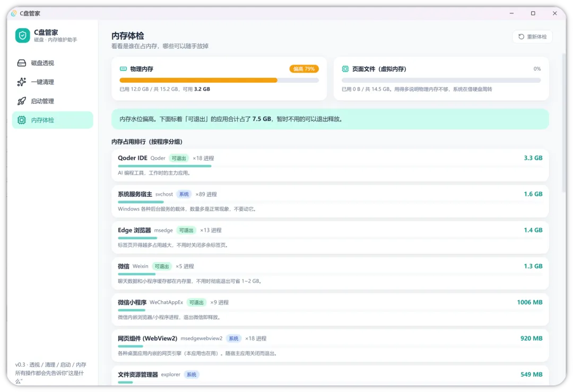This screenshot has width=573, height=392.
Task: Switch to 一键清理 in the sidebar
Action: [x=53, y=82]
